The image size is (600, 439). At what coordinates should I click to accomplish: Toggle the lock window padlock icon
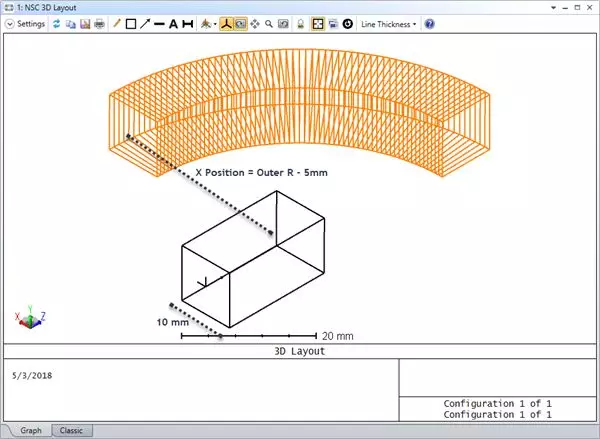[x=300, y=23]
